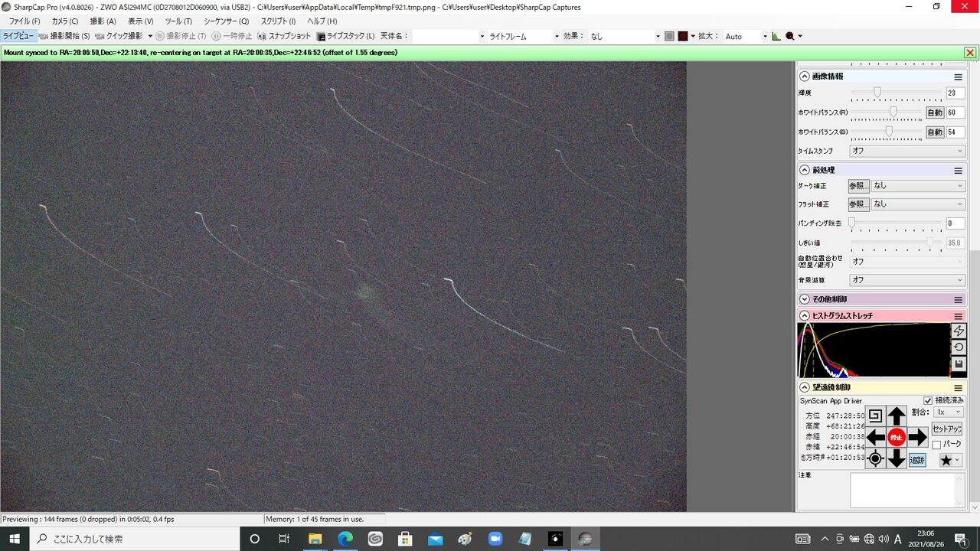Slew mount down with the down arrow
The image size is (980, 551).
coord(897,459)
